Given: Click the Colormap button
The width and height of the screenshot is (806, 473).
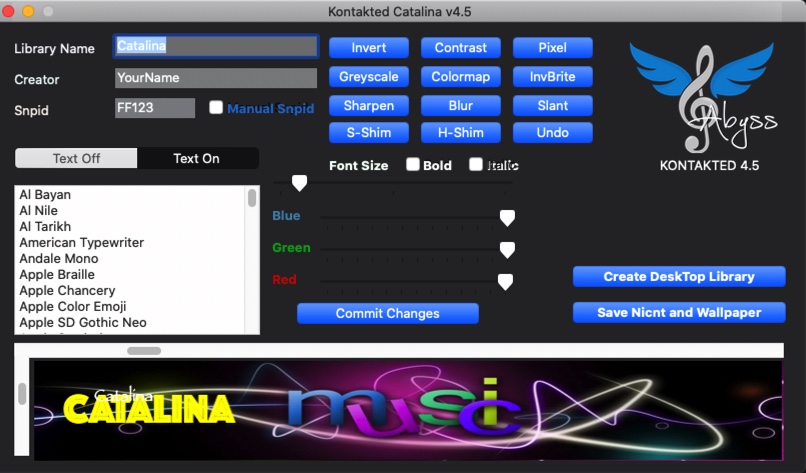Looking at the screenshot, I should 461,77.
